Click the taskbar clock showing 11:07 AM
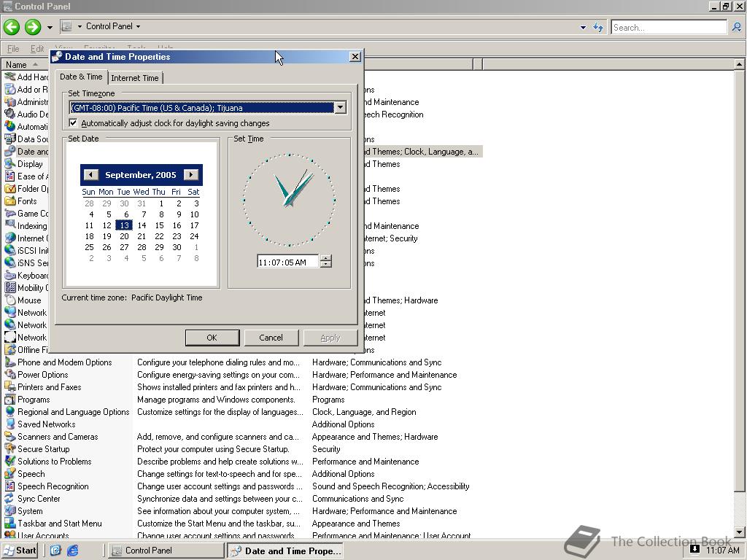747x560 pixels. click(723, 551)
